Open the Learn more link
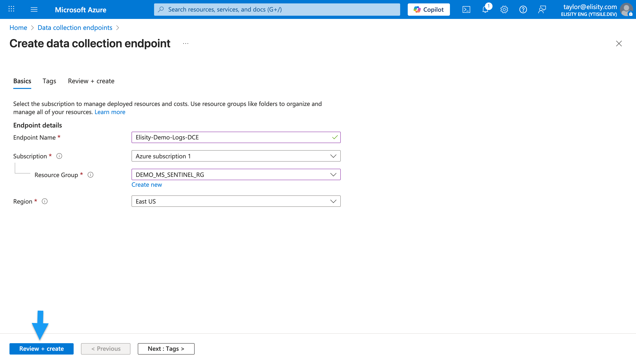 110,112
